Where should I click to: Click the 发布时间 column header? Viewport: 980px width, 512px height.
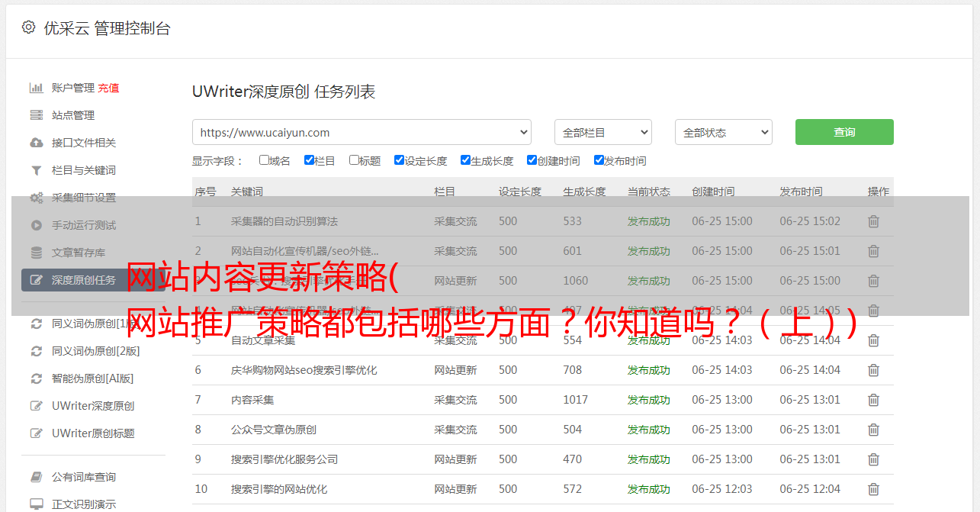801,192
